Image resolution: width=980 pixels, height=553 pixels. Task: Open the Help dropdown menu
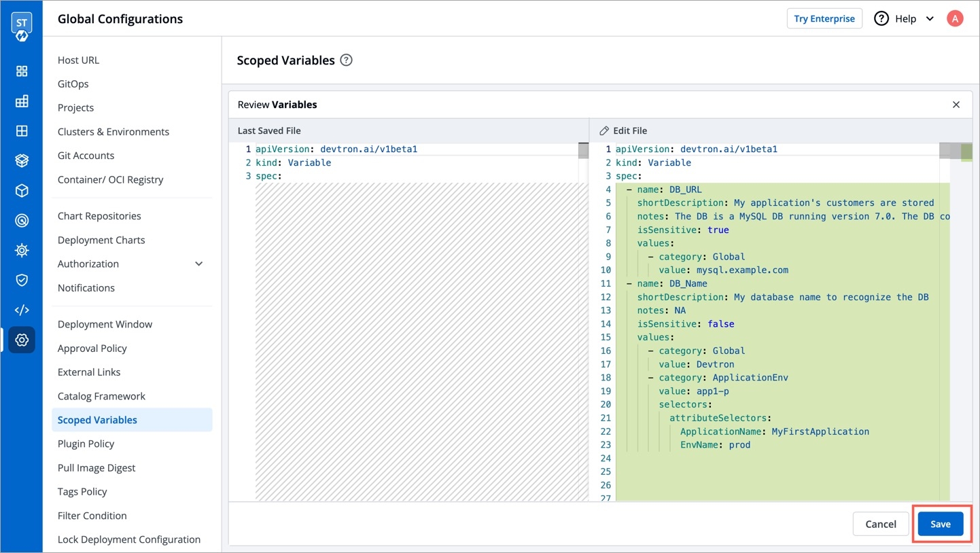click(x=904, y=18)
